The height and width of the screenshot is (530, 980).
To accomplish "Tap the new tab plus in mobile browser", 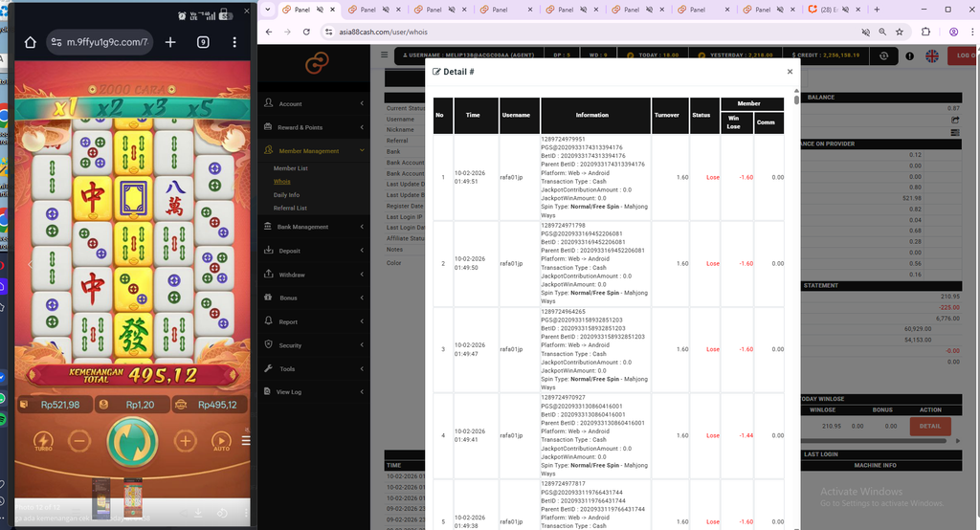I will point(170,42).
